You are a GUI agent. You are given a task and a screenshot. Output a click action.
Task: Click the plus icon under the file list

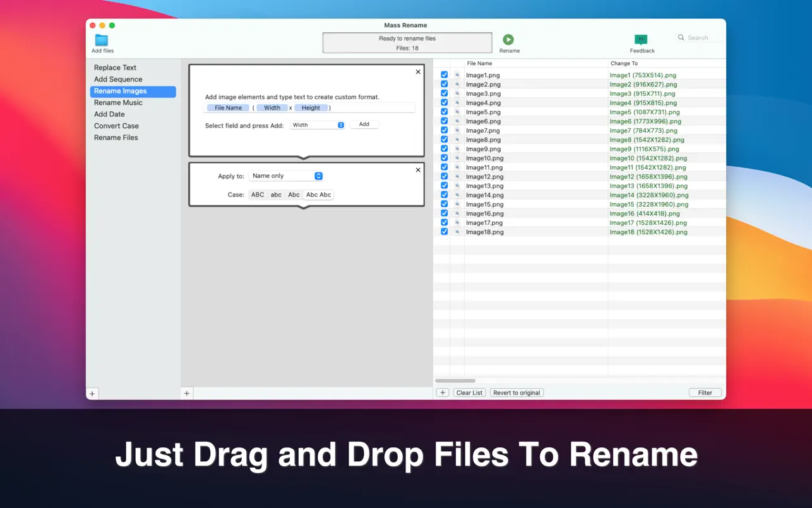[442, 392]
